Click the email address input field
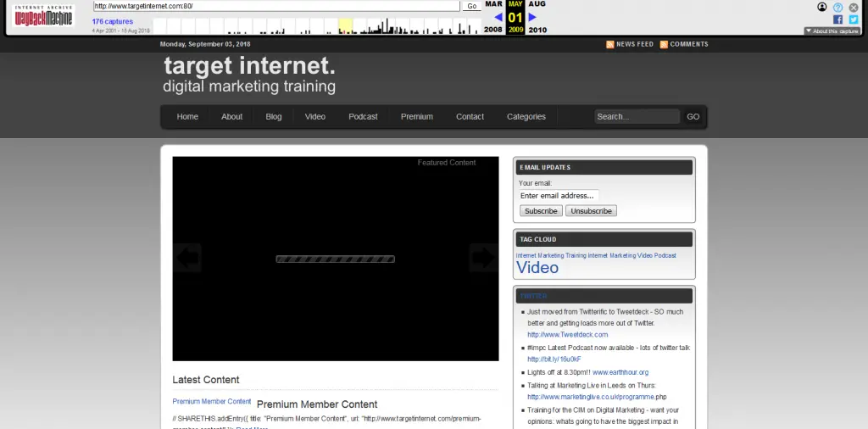 click(559, 196)
